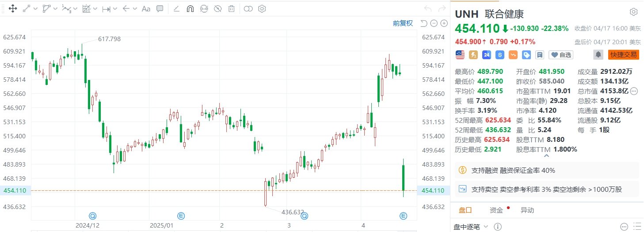The height and width of the screenshot is (232, 644).
Task: Open the 前复权 adjustment selector
Action: [x=403, y=23]
